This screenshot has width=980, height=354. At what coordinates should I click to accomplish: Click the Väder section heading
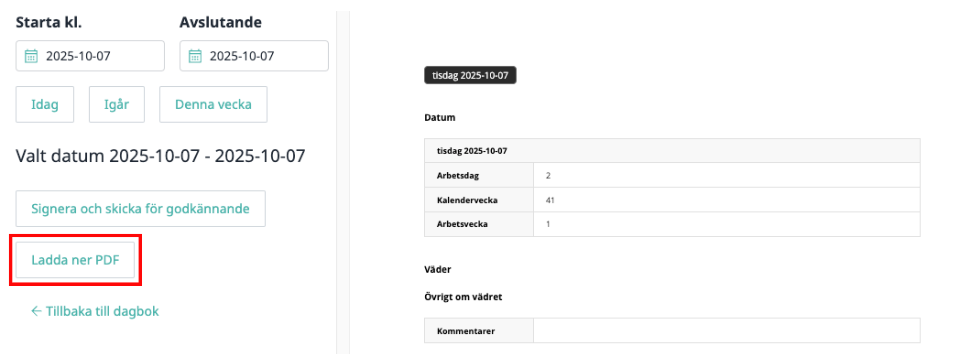437,269
